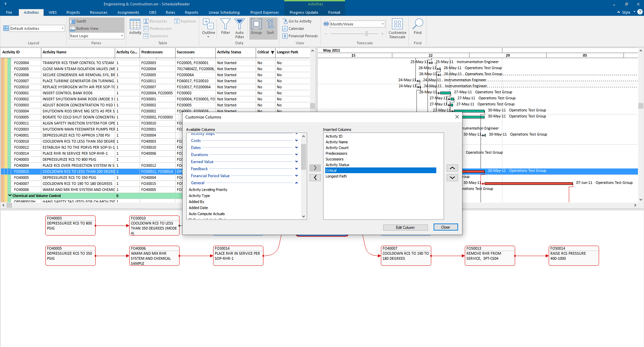The height and width of the screenshot is (347, 644).
Task: Expand the Costs column group
Action: click(x=296, y=141)
